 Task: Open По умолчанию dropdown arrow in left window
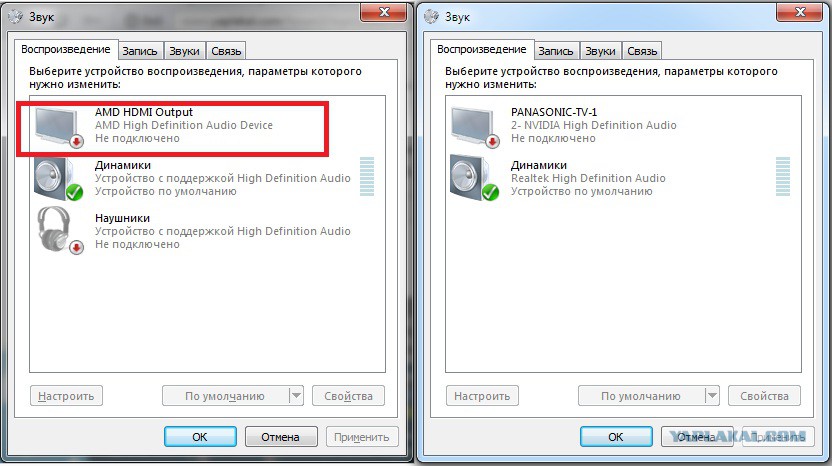pyautogui.click(x=296, y=396)
